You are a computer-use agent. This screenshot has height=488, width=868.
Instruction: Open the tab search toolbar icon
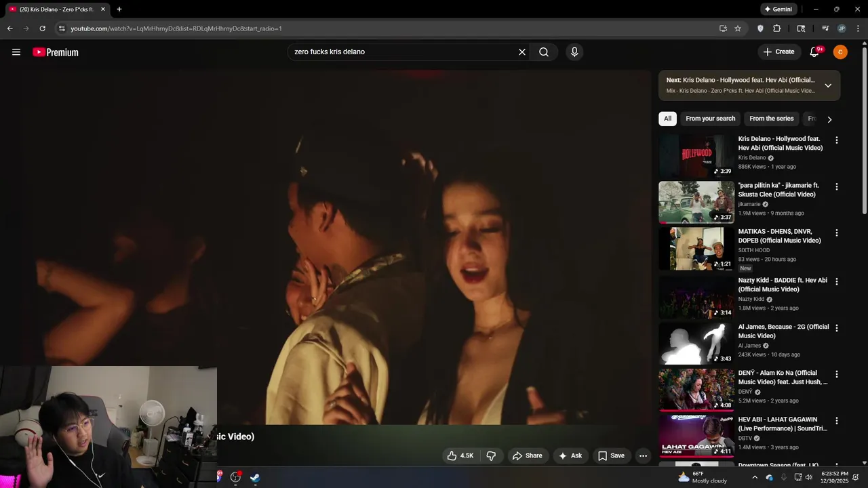[x=801, y=28]
